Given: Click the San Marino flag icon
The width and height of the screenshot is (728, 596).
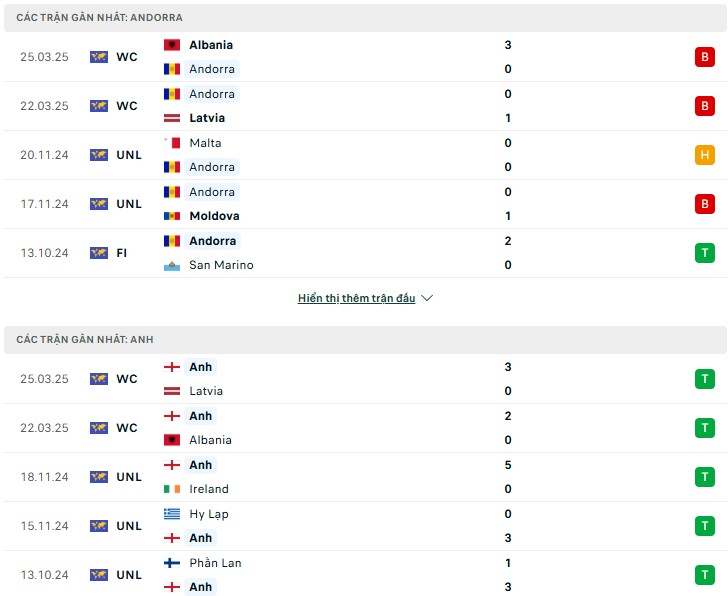Looking at the screenshot, I should pyautogui.click(x=172, y=265).
